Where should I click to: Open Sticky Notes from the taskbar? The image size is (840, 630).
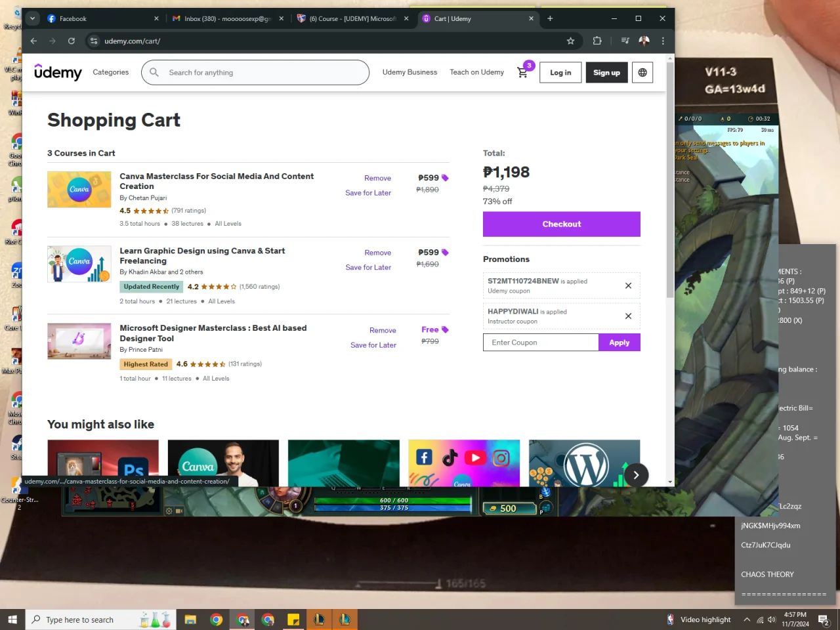293,619
